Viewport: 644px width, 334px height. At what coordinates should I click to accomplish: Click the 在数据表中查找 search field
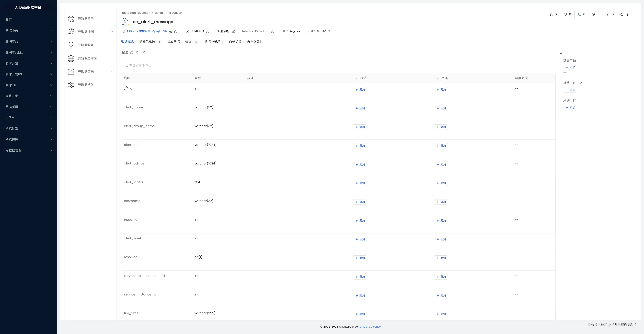click(230, 65)
